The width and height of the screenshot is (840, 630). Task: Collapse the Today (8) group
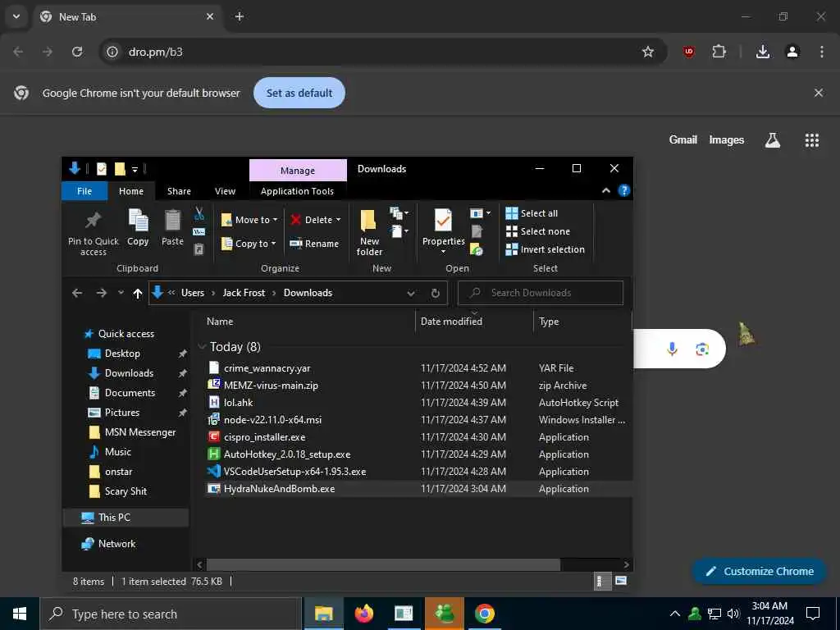point(202,347)
